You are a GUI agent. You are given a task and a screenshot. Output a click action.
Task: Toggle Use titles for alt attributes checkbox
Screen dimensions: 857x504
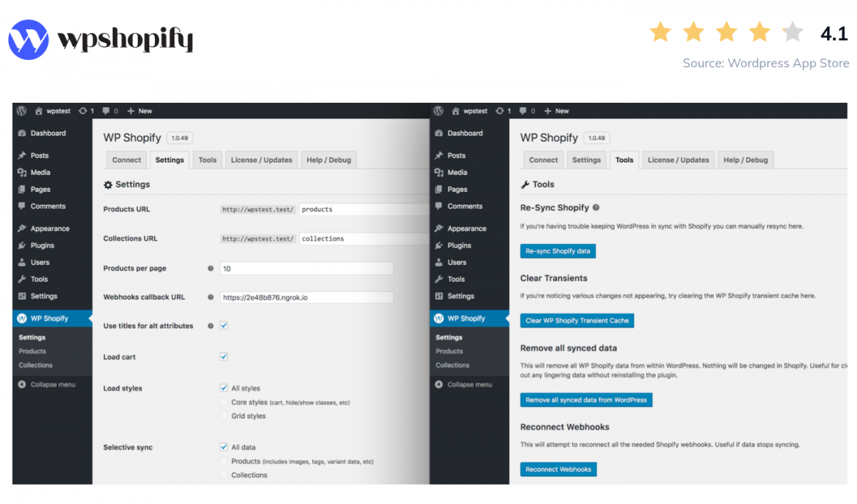224,326
